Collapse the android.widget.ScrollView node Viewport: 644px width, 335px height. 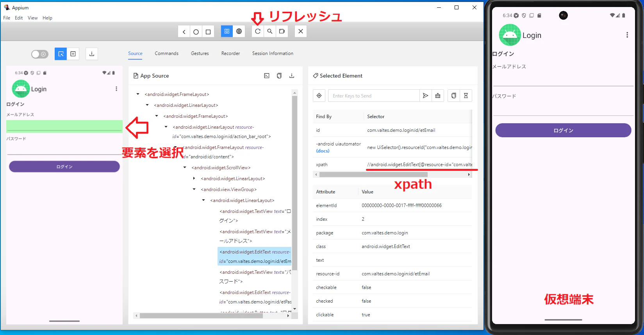(185, 168)
